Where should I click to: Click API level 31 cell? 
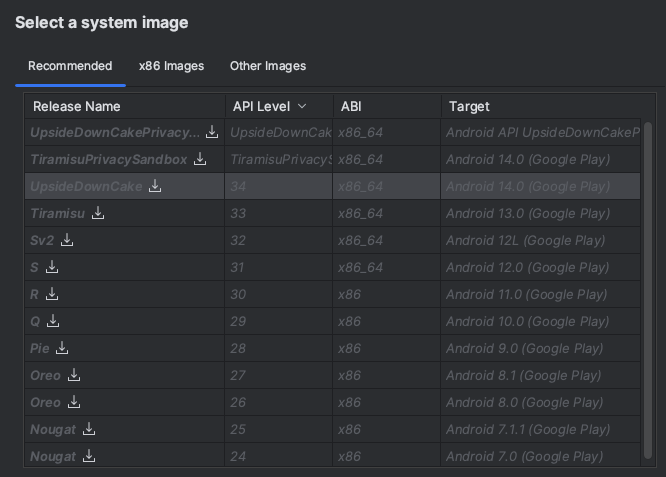pos(278,267)
